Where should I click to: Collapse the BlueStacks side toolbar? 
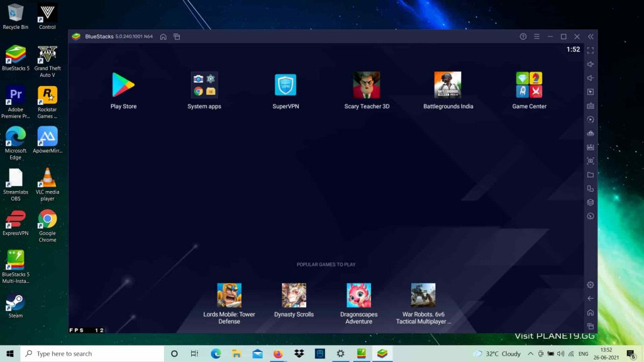(x=591, y=36)
